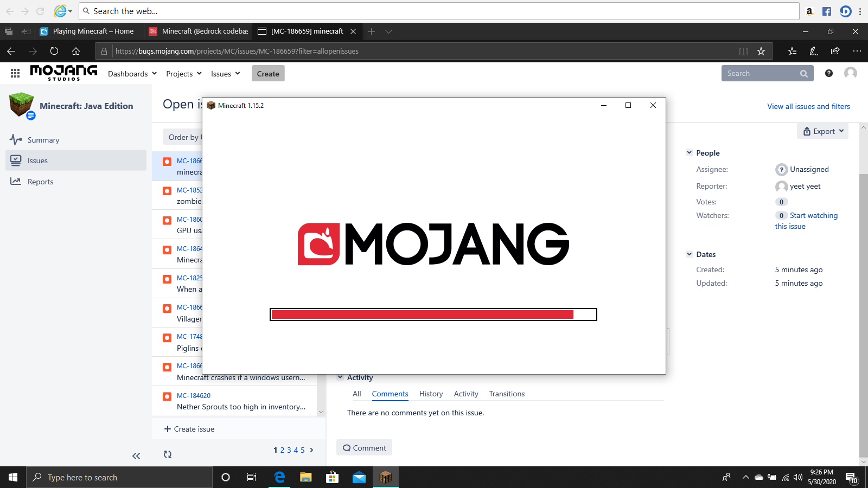The width and height of the screenshot is (868, 488).
Task: Close the MC-186659 browser tab
Action: (353, 31)
